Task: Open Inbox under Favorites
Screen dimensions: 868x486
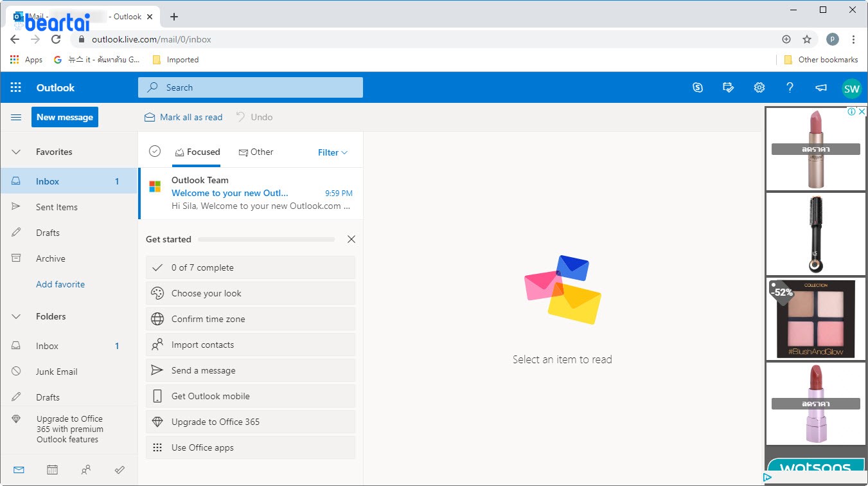Action: [69, 181]
